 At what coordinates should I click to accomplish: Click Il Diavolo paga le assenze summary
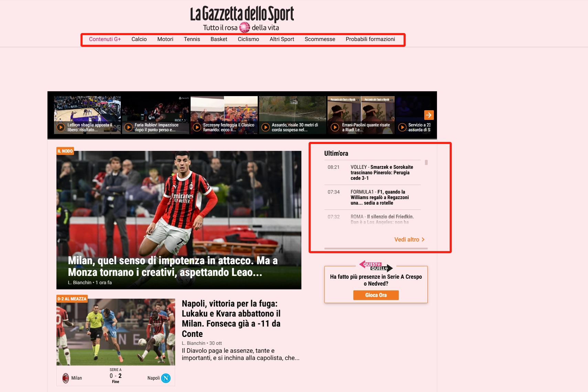click(x=240, y=354)
